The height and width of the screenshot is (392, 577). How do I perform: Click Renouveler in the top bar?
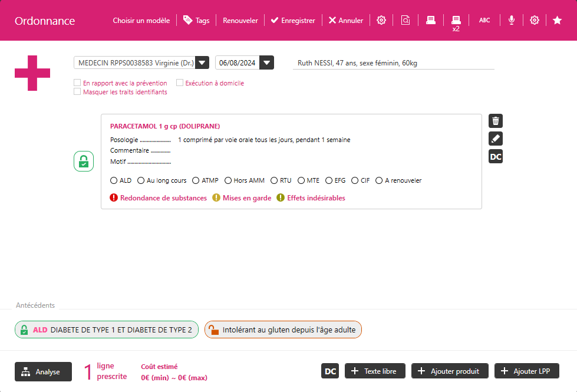click(240, 21)
